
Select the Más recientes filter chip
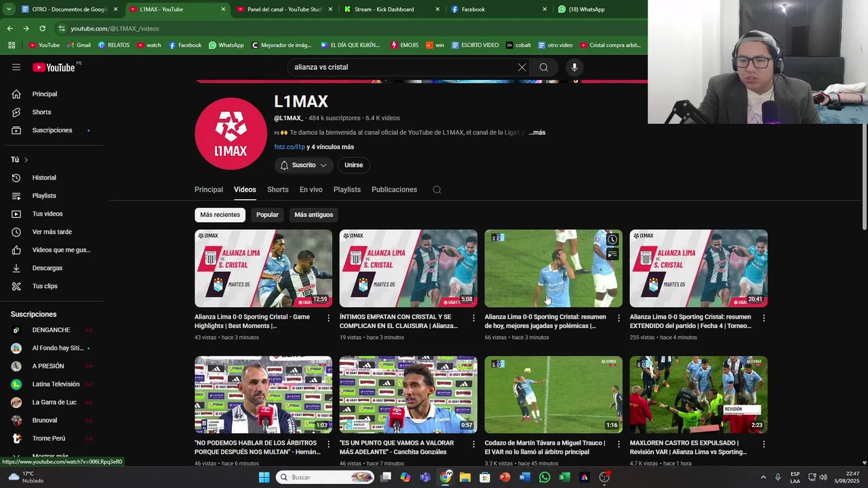(x=220, y=215)
